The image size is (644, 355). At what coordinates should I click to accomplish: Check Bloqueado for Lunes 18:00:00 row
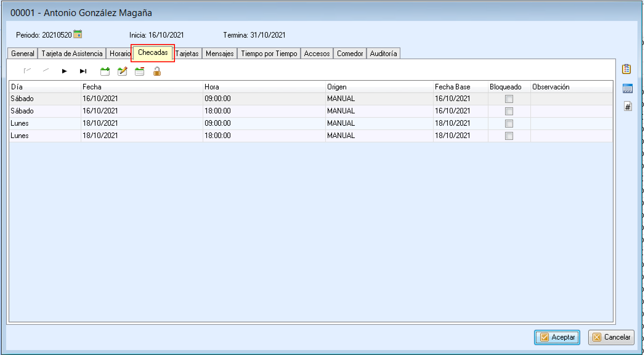[509, 136]
